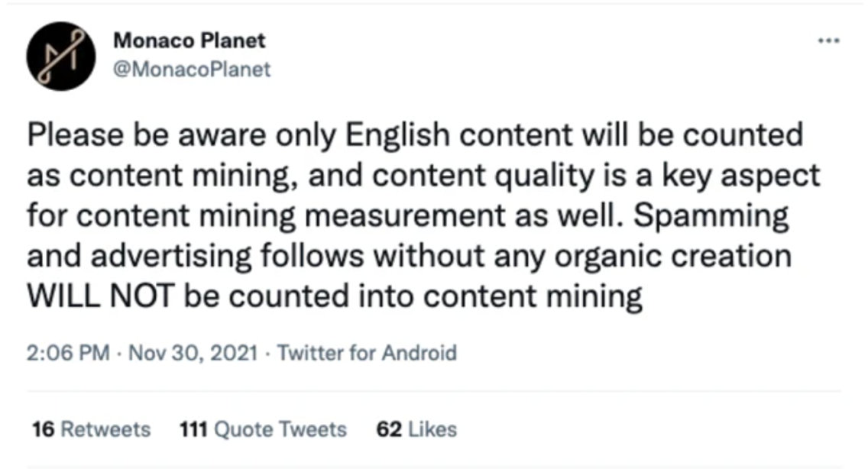Click the tweet's opening words 'Please be aware'
This screenshot has width=868, height=469.
point(147,136)
